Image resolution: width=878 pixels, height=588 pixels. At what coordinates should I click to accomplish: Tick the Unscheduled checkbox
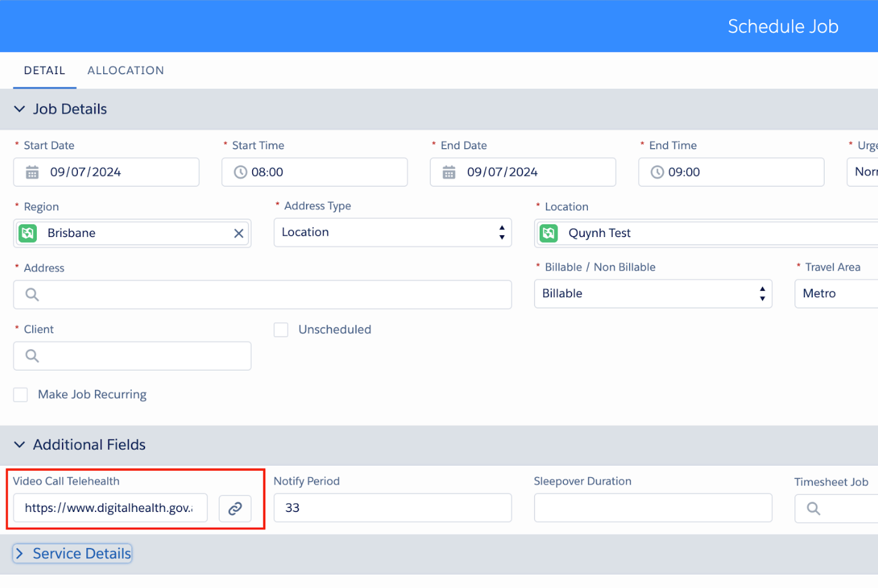[281, 330]
